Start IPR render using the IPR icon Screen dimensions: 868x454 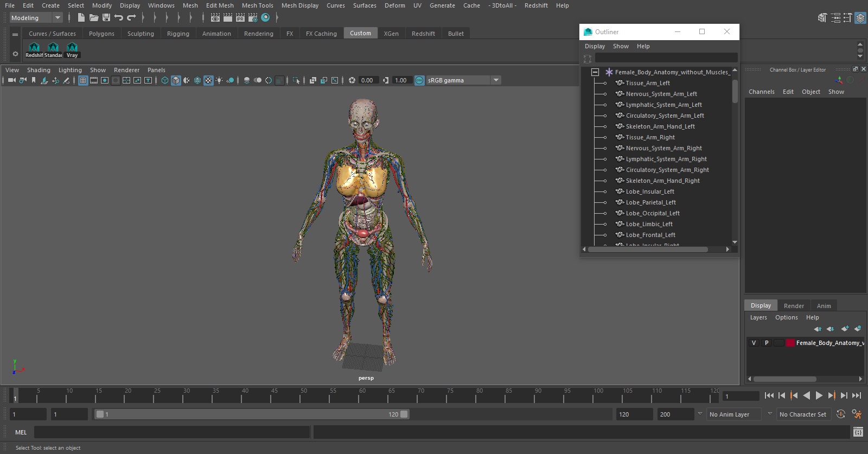click(x=240, y=18)
